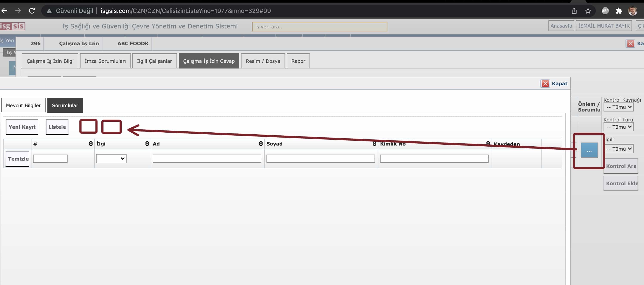Toggle sort on the Ad column
Screen dimensions: 644x285
[x=261, y=144]
